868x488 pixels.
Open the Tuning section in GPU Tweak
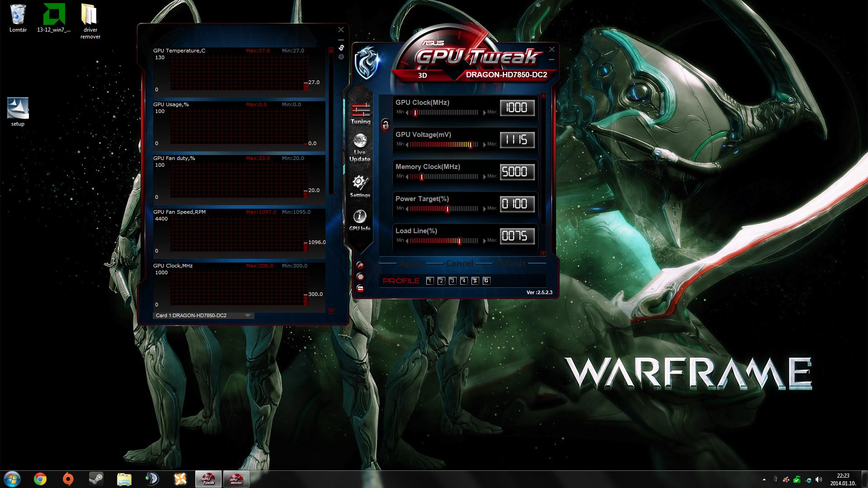click(x=360, y=113)
